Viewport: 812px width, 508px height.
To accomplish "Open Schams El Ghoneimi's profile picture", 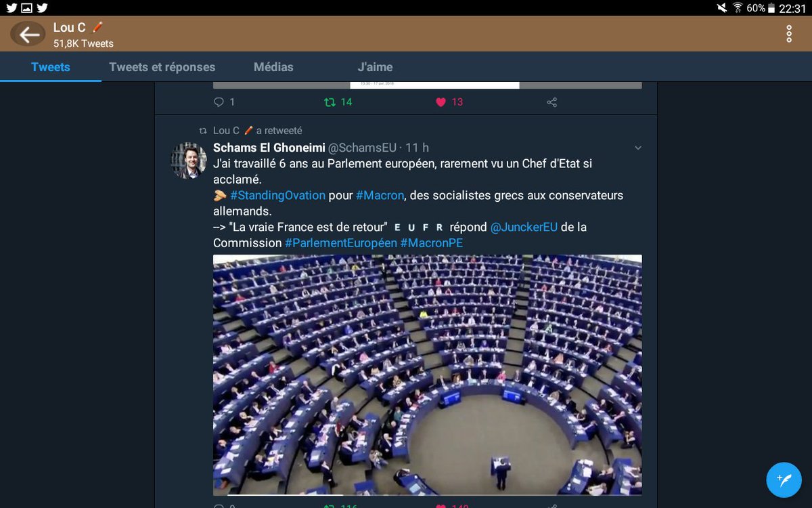I will (189, 161).
